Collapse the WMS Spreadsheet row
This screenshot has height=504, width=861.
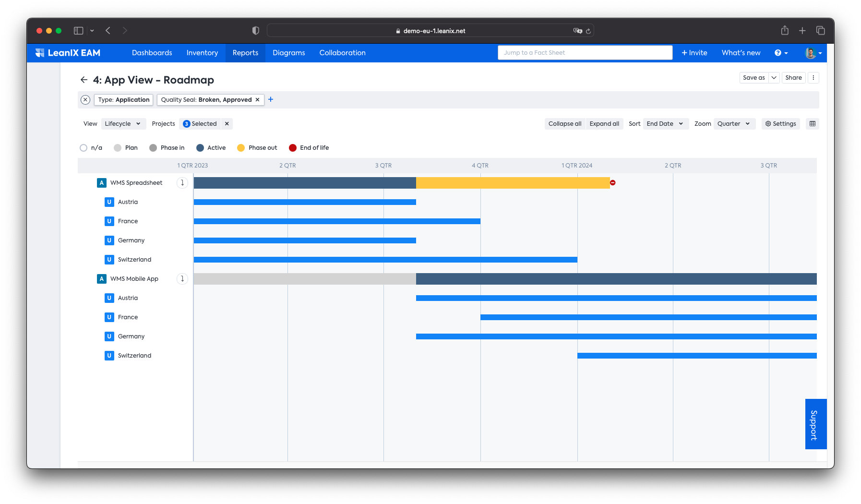tap(182, 183)
